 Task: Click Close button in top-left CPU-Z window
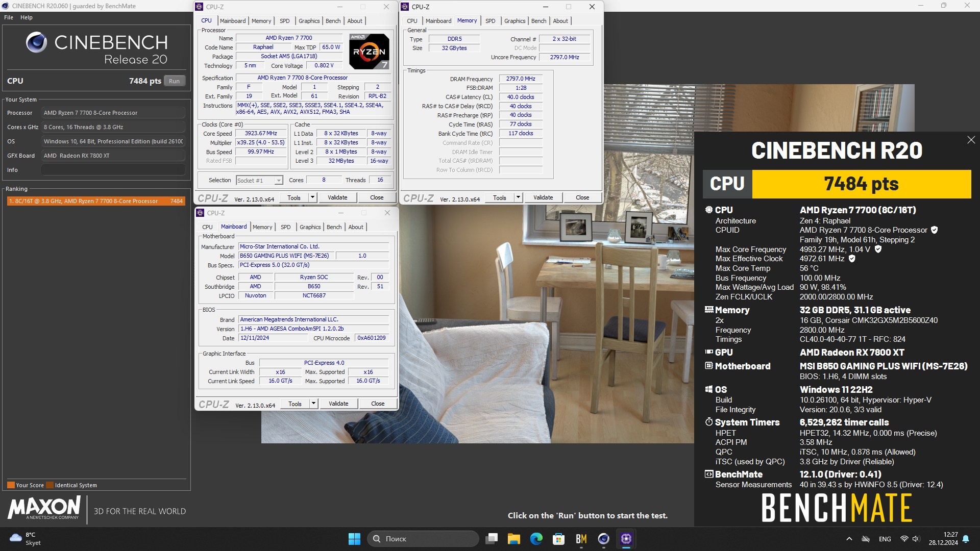coord(377,197)
